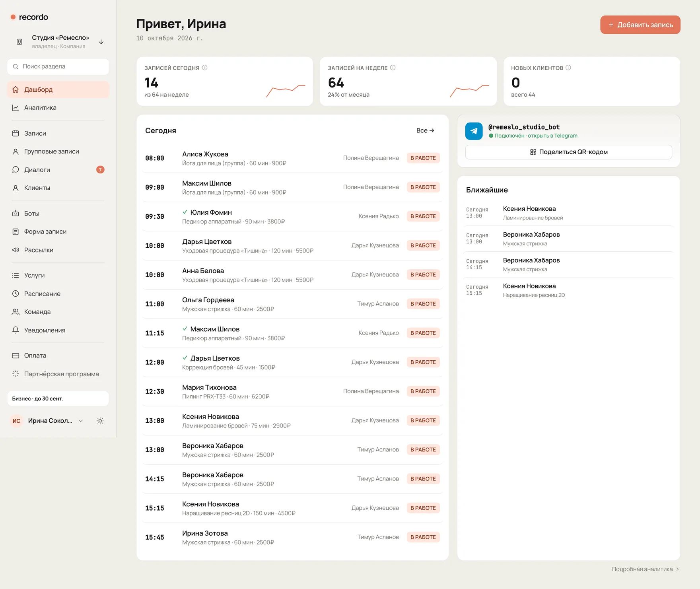Viewport: 700px width, 589px height.
Task: Click the Поиск раздела search field
Action: point(58,67)
